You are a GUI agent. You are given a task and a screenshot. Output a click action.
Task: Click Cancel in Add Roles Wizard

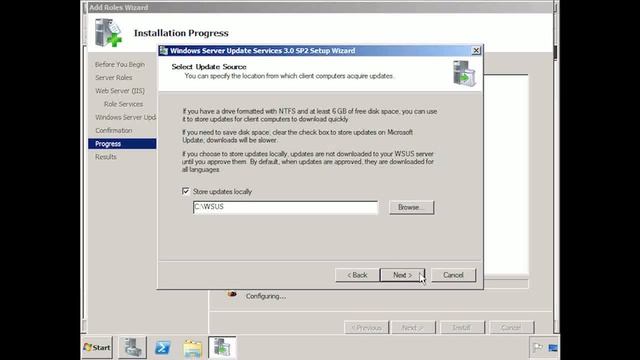511,328
